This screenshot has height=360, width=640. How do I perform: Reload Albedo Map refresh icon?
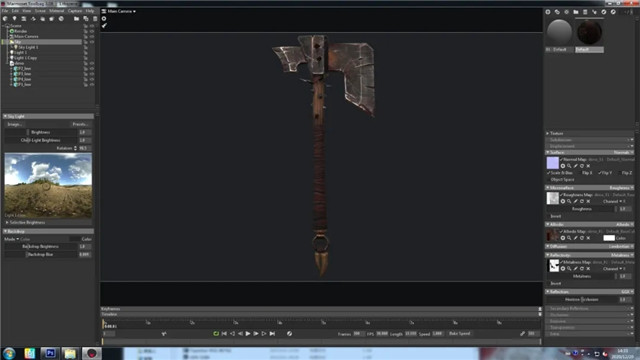pos(582,238)
